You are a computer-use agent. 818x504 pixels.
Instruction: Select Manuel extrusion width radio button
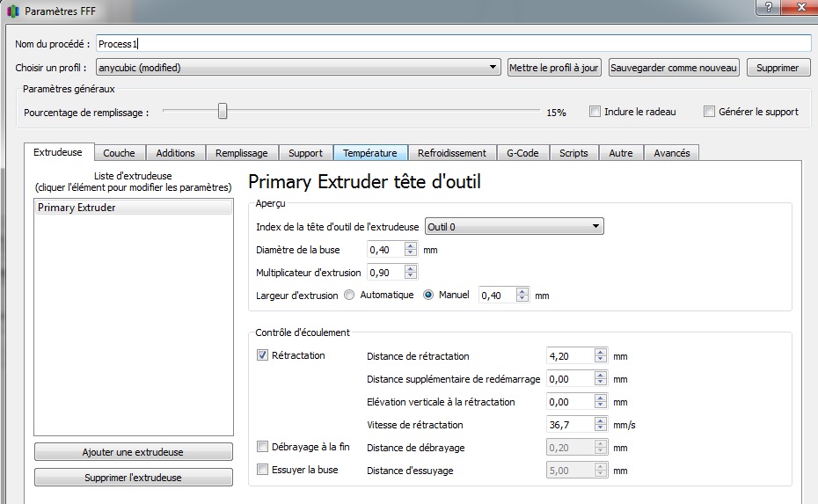coord(428,295)
